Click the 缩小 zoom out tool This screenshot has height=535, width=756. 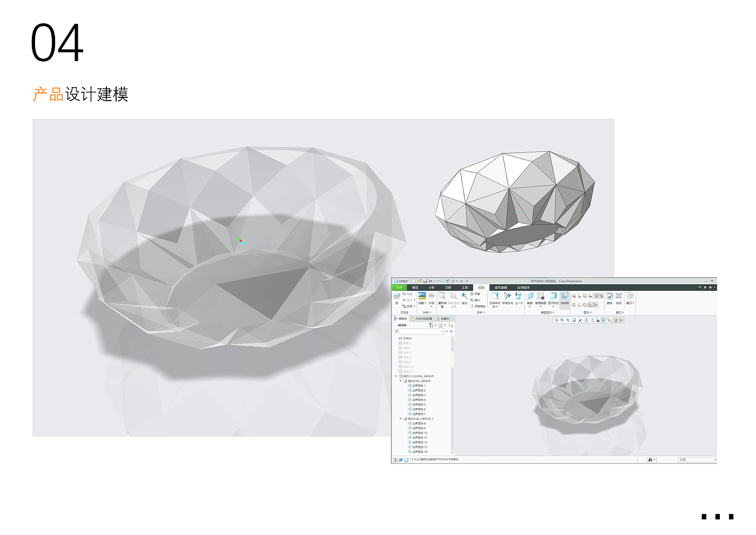(475, 300)
